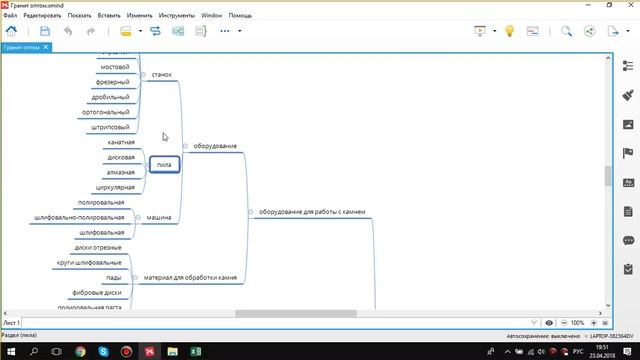Insert a new topic with toolbar icon

[x=126, y=31]
